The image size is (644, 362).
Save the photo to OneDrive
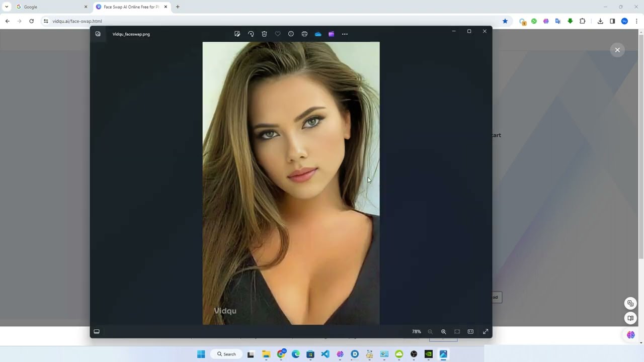(x=317, y=34)
